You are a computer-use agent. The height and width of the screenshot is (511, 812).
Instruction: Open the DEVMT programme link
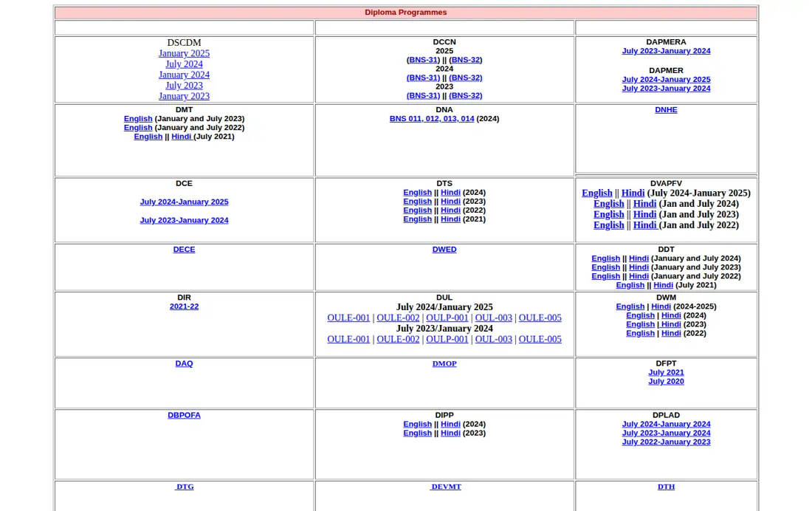[x=445, y=487]
